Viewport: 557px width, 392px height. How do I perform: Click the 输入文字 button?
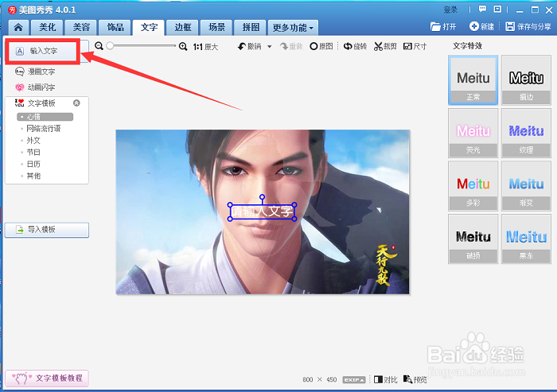click(x=43, y=51)
